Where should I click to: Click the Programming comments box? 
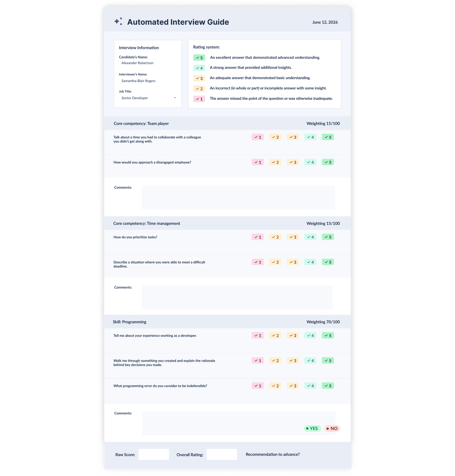(x=238, y=423)
